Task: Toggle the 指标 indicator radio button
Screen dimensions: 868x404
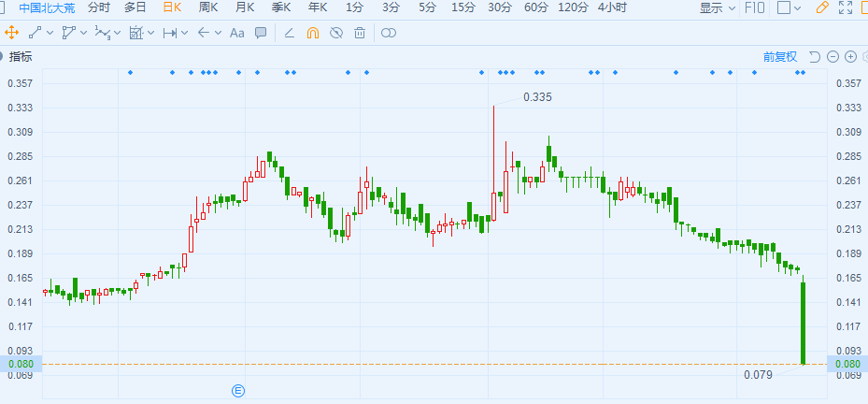Action: (x=7, y=56)
